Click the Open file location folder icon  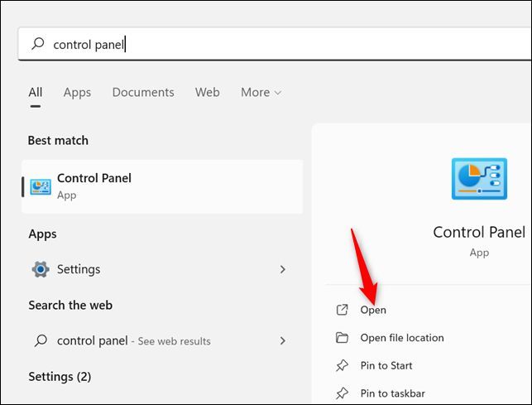click(x=342, y=338)
